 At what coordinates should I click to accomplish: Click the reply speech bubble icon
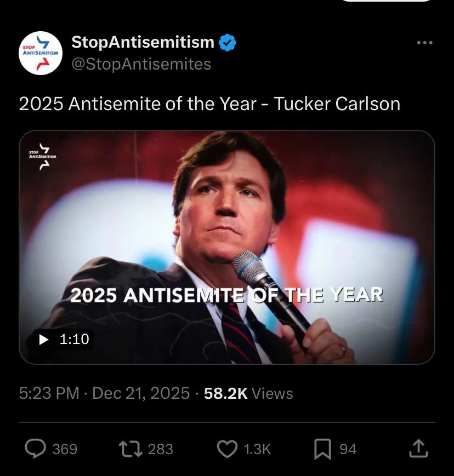click(x=36, y=449)
